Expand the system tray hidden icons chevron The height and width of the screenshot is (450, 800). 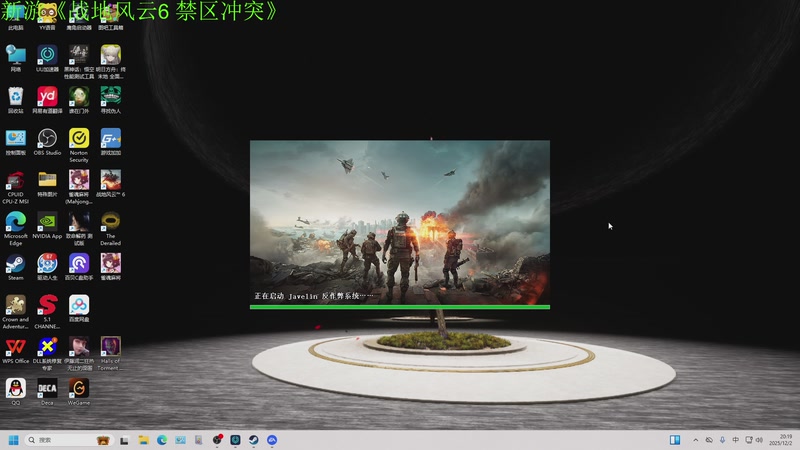tap(695, 440)
